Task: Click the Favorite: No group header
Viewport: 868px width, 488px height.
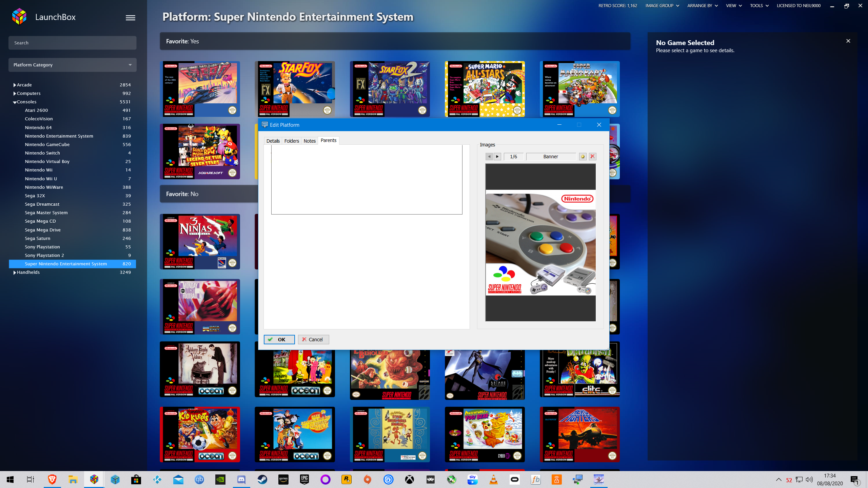Action: coord(209,194)
